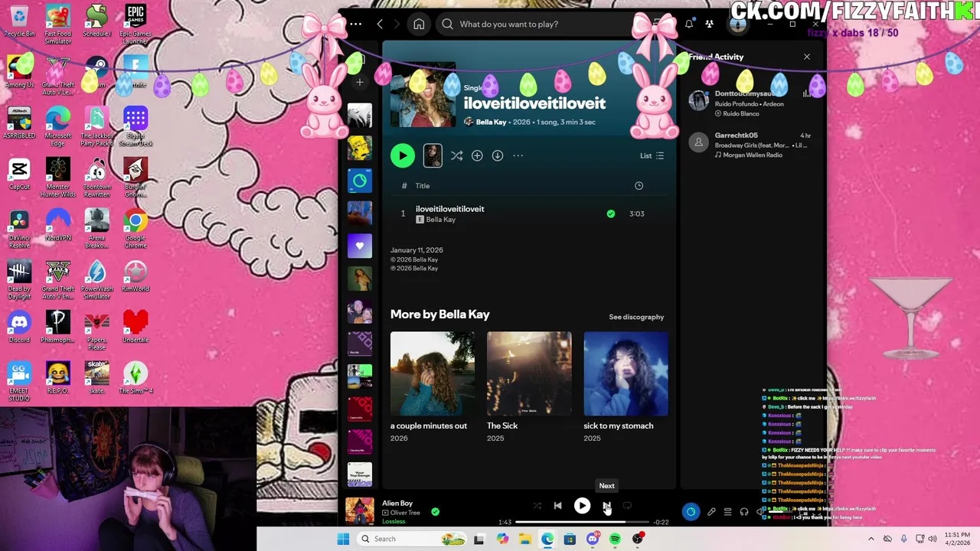Open Bella Kay artist link in album header
The width and height of the screenshot is (980, 551).
(491, 122)
